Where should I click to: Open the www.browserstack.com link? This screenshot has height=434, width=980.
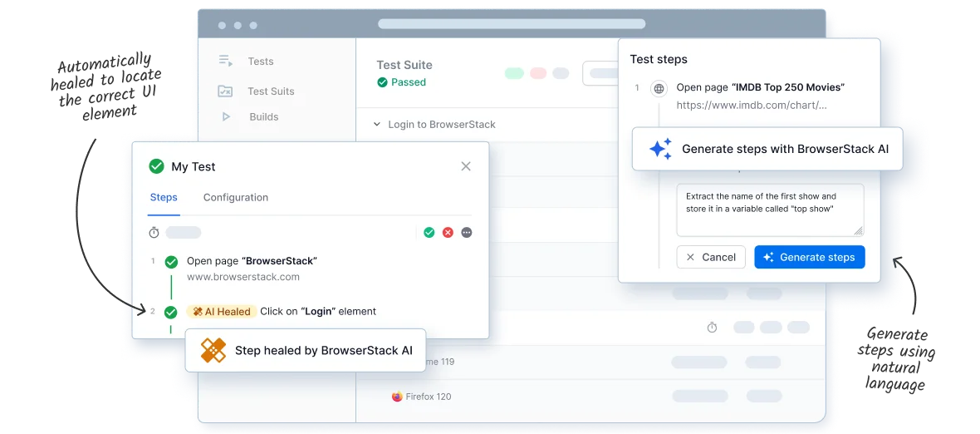[243, 276]
